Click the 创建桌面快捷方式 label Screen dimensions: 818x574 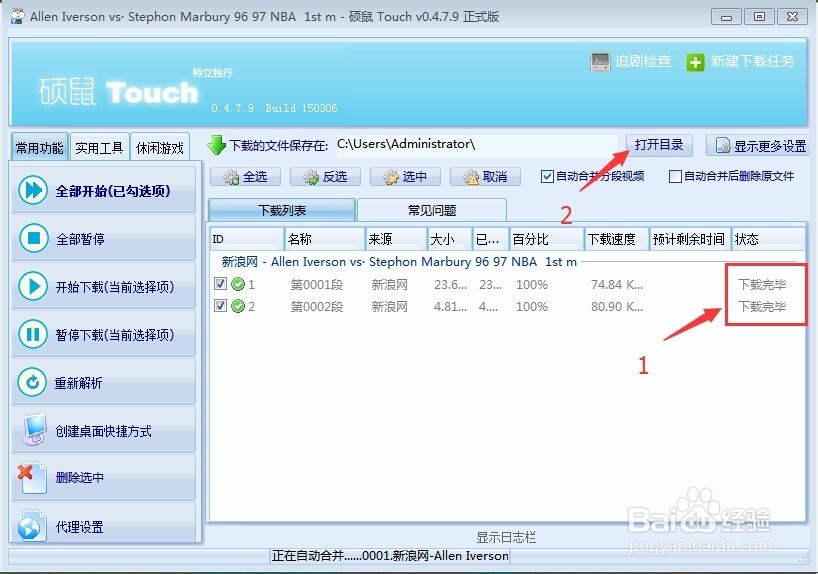(103, 431)
